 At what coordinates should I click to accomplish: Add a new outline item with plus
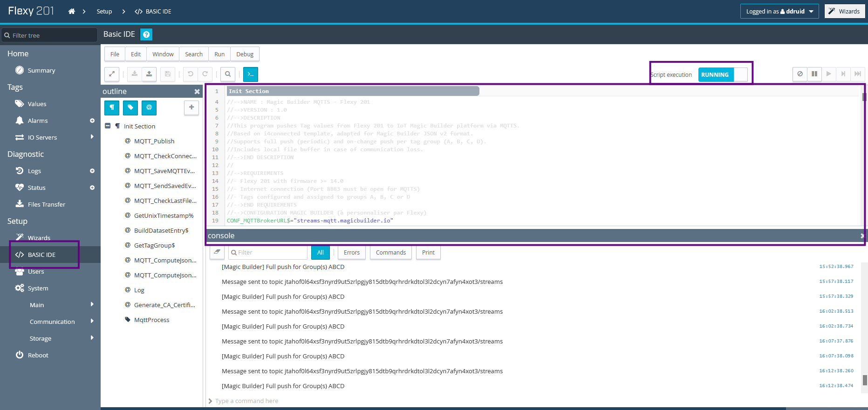pyautogui.click(x=191, y=108)
